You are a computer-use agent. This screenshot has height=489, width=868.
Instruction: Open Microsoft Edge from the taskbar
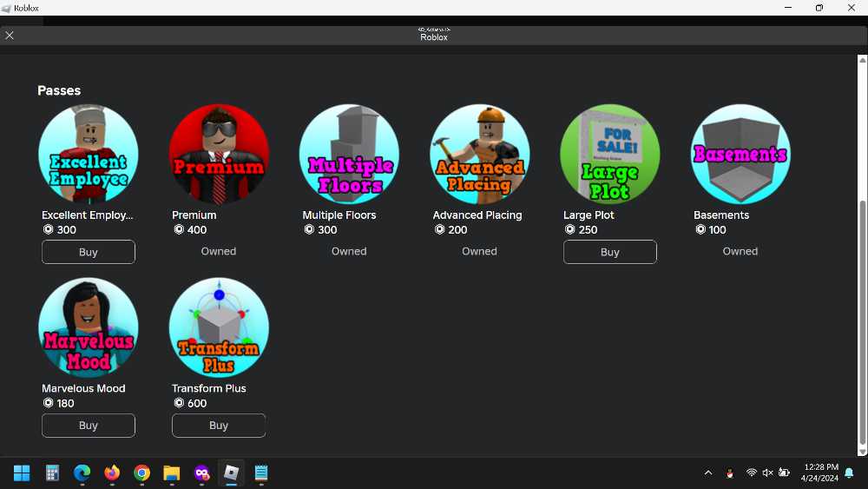[x=82, y=473]
